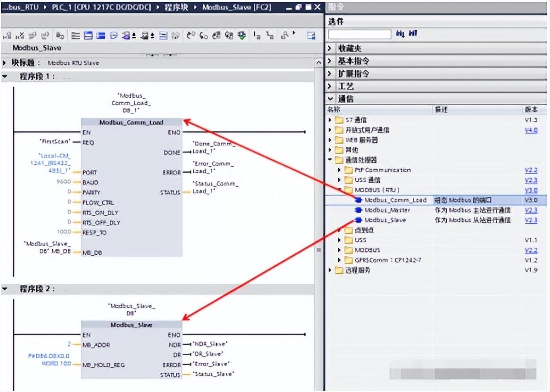
Task: Collapse the 通信 instruction category
Action: pos(329,99)
